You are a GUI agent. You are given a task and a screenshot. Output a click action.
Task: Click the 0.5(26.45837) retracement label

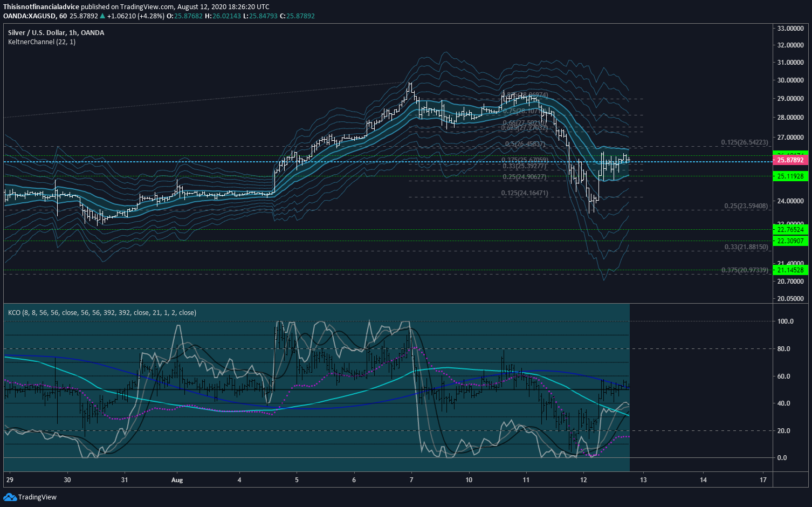(525, 145)
